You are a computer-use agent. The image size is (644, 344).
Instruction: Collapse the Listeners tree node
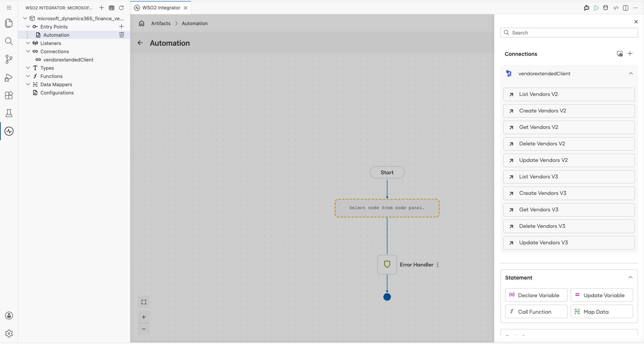pyautogui.click(x=28, y=43)
